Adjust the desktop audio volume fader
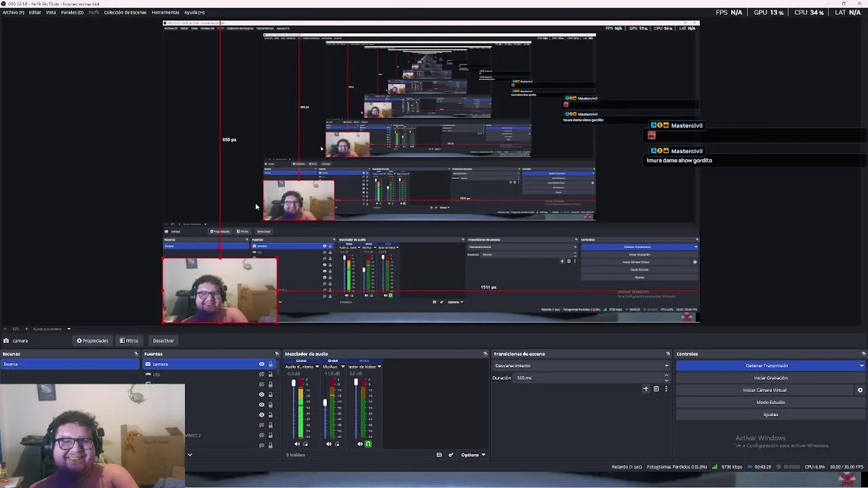 [294, 384]
